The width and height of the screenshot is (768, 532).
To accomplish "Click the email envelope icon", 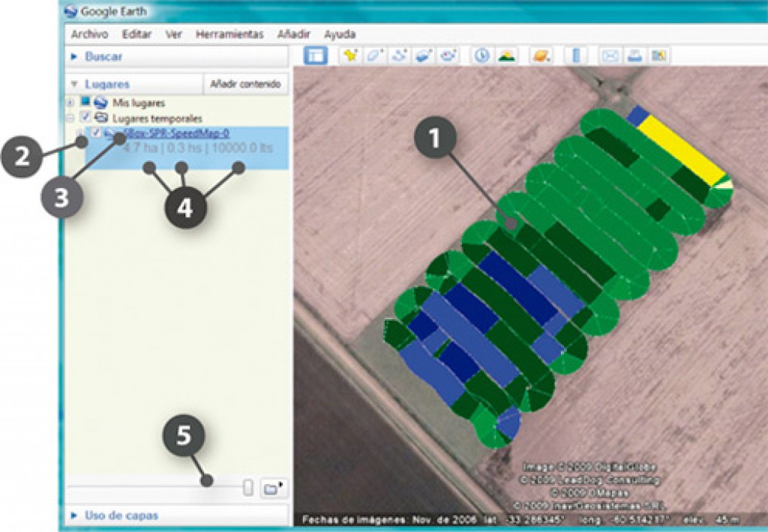I will click(610, 55).
